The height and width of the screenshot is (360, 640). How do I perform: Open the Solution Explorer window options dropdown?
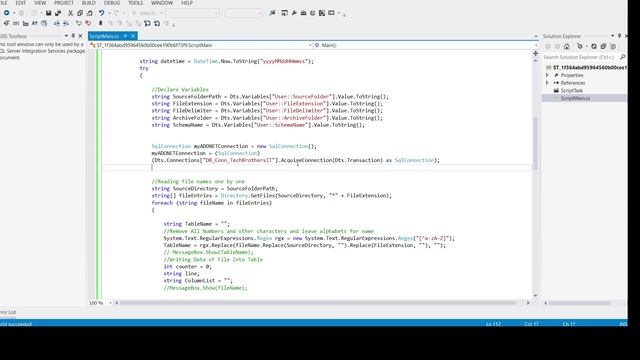(x=612, y=36)
